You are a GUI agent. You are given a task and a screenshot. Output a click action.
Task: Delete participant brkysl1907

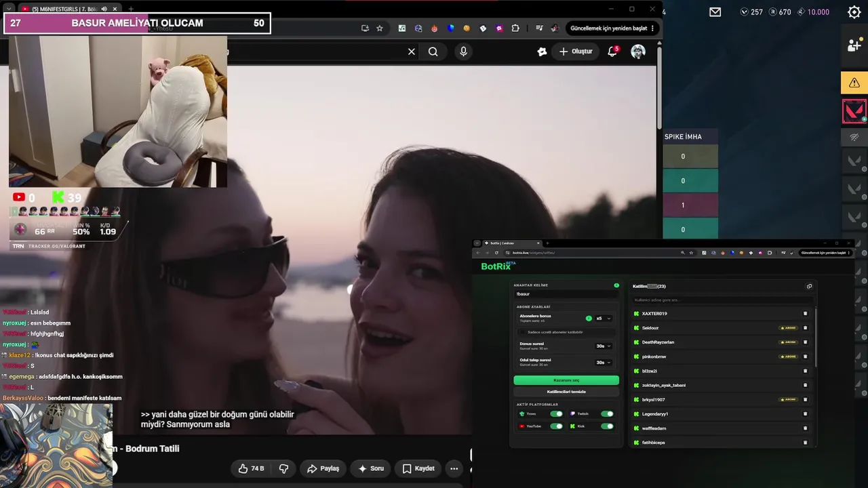tap(806, 399)
